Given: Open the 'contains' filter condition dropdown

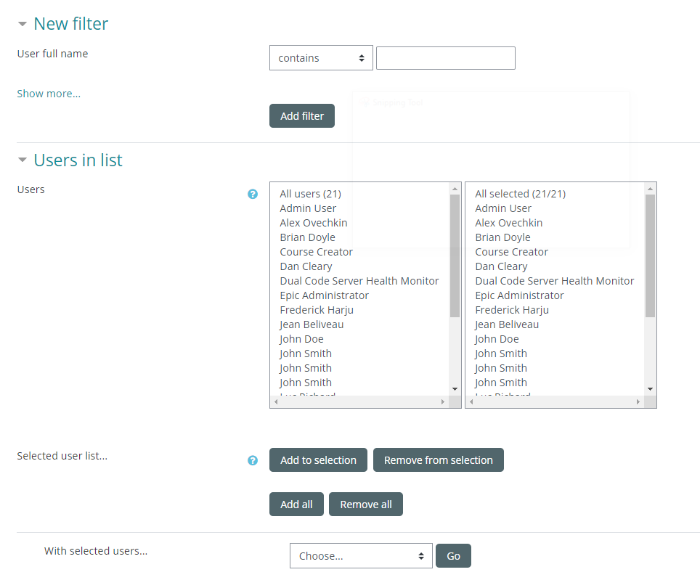Looking at the screenshot, I should (x=321, y=58).
